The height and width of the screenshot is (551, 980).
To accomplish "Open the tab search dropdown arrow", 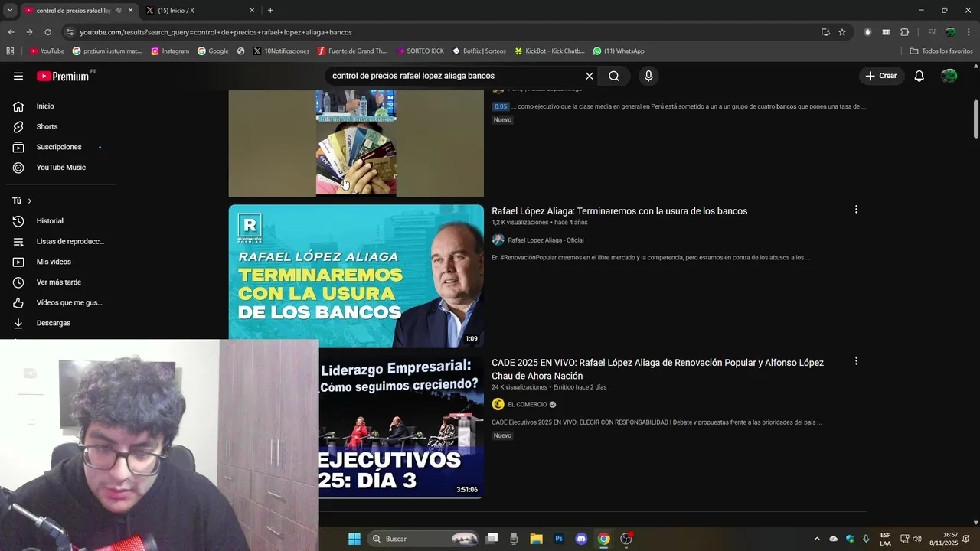I will [x=10, y=11].
